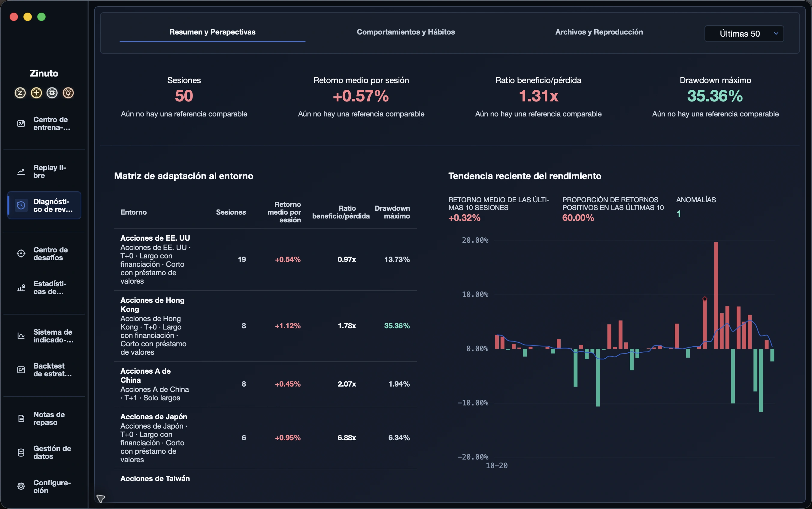Viewport: 812px width, 509px height.
Task: Click the Retorno medio por sesión column header
Action: click(x=284, y=212)
